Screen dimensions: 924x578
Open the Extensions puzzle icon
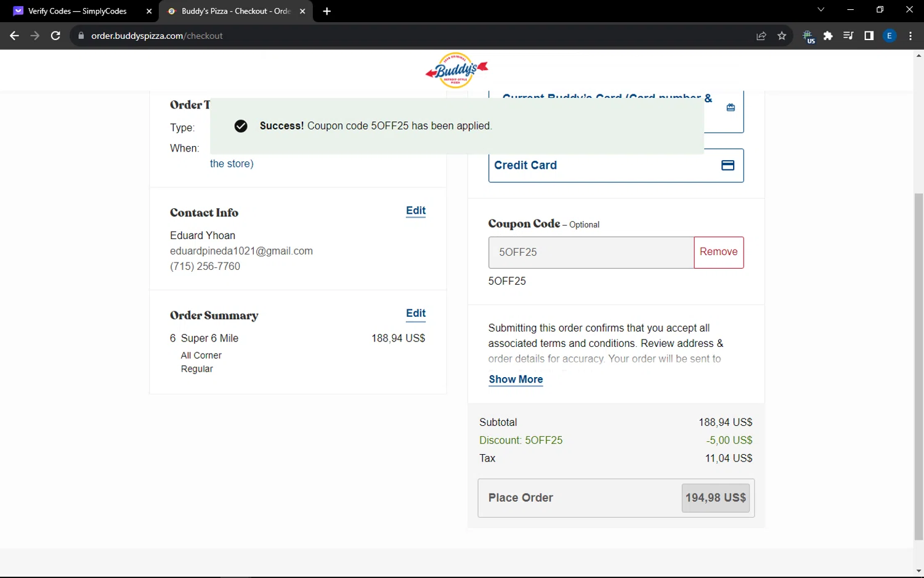828,36
